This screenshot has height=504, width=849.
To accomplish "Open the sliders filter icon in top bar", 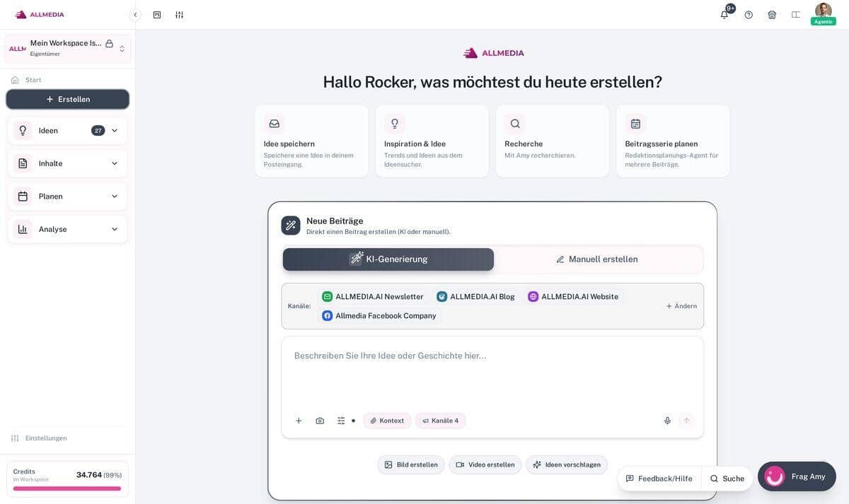I will (179, 15).
